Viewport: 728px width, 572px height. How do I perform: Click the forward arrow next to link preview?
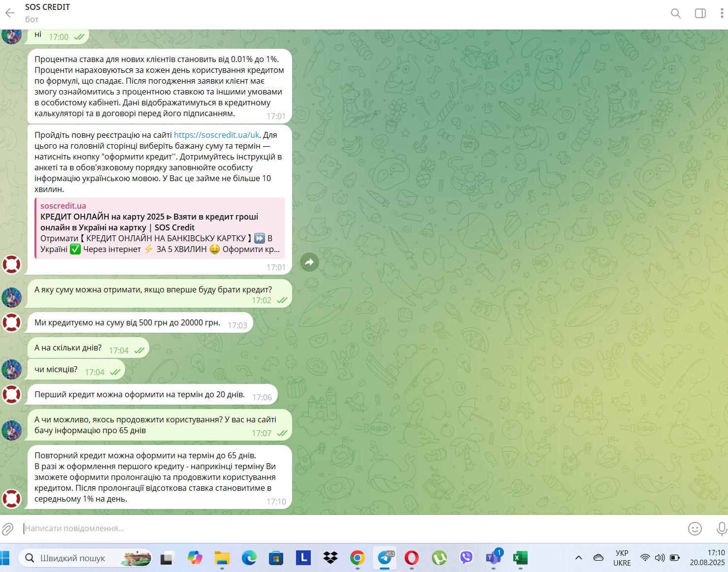point(309,262)
